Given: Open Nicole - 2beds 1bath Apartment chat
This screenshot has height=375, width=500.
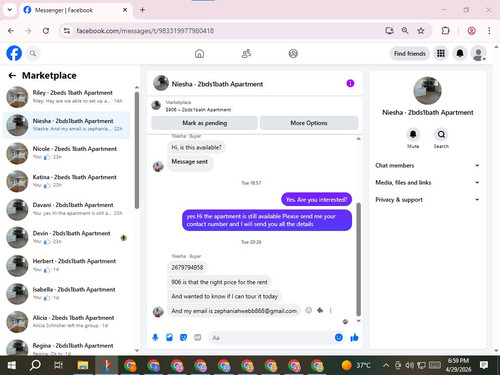Looking at the screenshot, I should [x=66, y=153].
